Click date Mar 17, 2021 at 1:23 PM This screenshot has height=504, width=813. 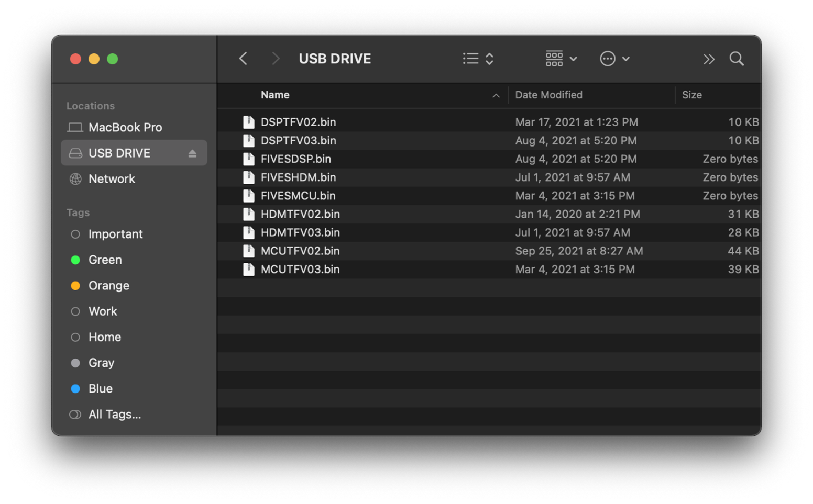[x=576, y=122]
